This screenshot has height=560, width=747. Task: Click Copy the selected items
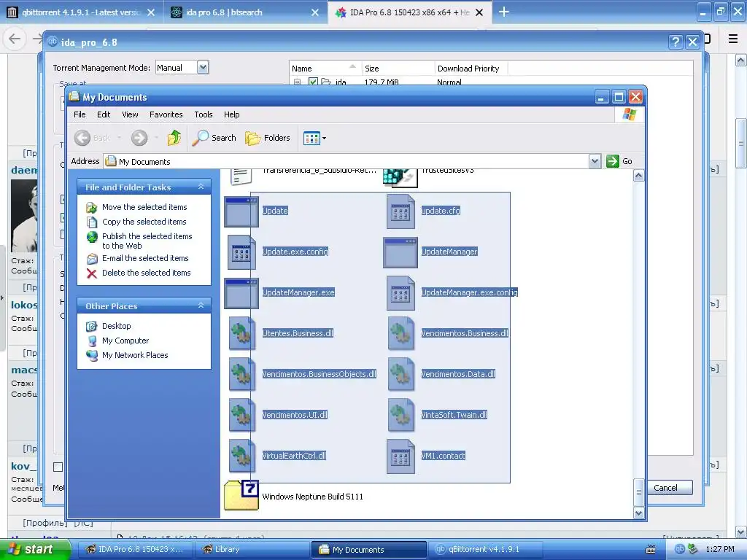[144, 222]
